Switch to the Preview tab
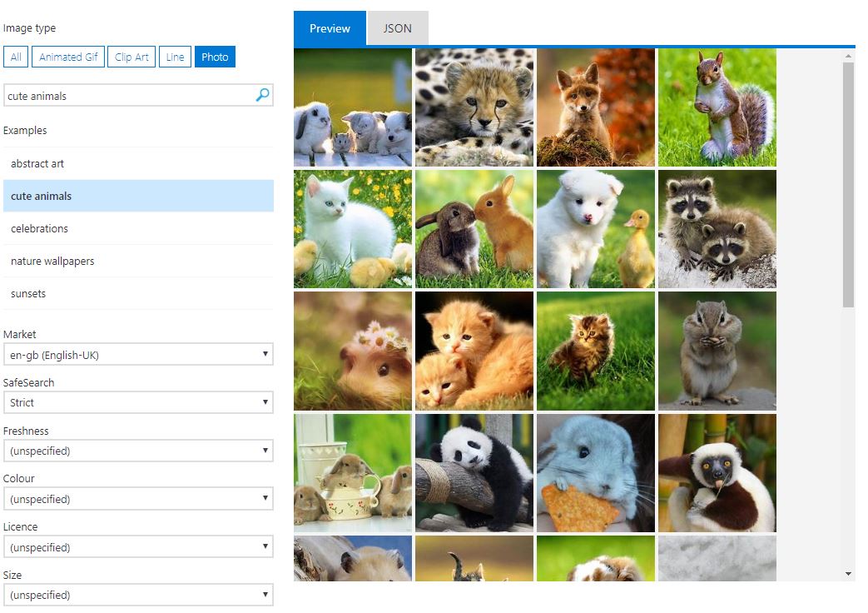Image resolution: width=868 pixels, height=613 pixels. (330, 28)
